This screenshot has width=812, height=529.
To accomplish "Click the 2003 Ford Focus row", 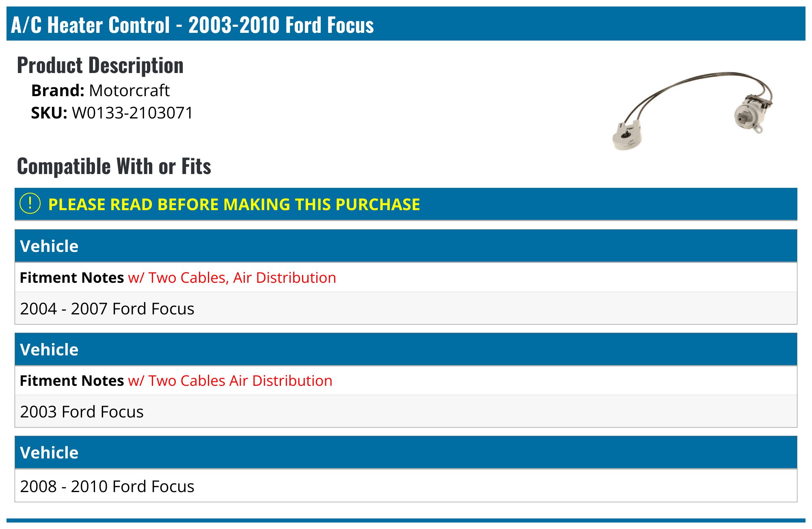I will point(406,411).
